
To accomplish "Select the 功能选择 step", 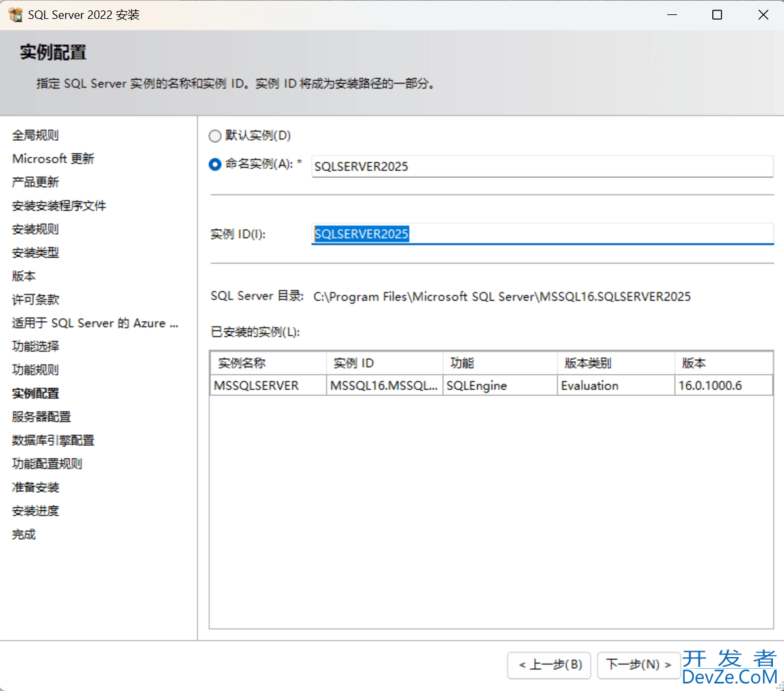I will pyautogui.click(x=35, y=346).
